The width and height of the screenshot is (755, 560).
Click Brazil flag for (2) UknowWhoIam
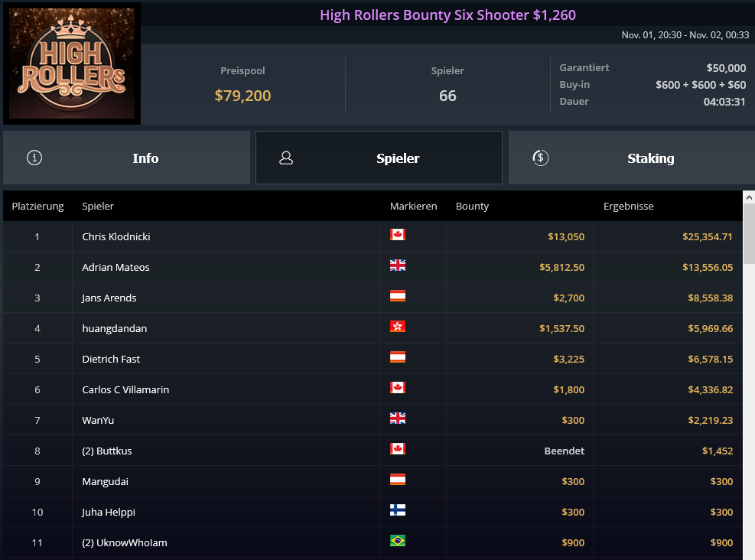coord(398,541)
